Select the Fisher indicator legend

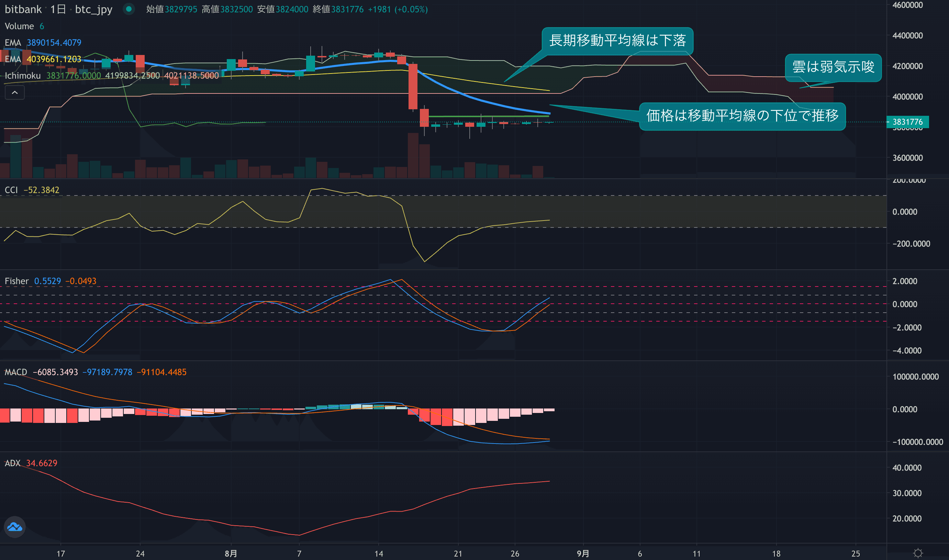pyautogui.click(x=16, y=281)
